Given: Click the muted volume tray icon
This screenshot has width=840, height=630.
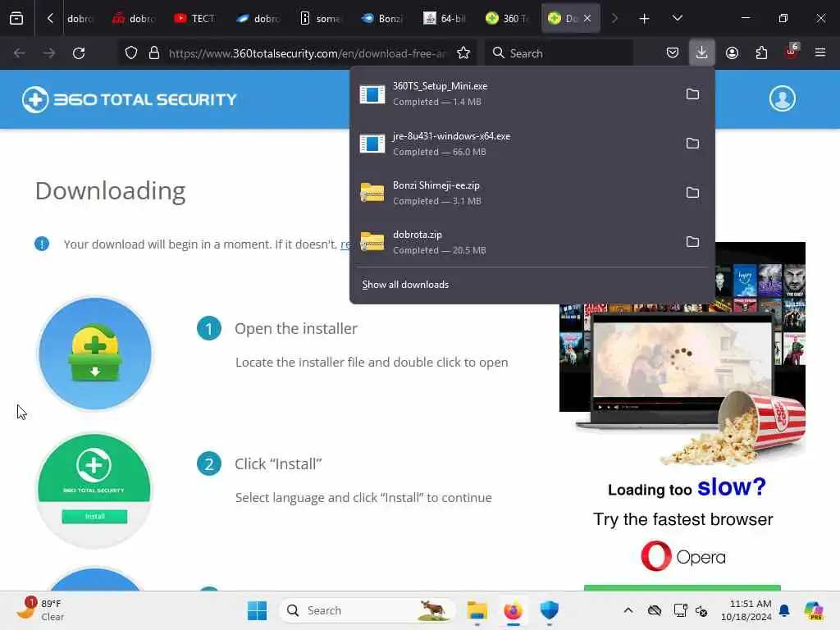Looking at the screenshot, I should [702, 610].
